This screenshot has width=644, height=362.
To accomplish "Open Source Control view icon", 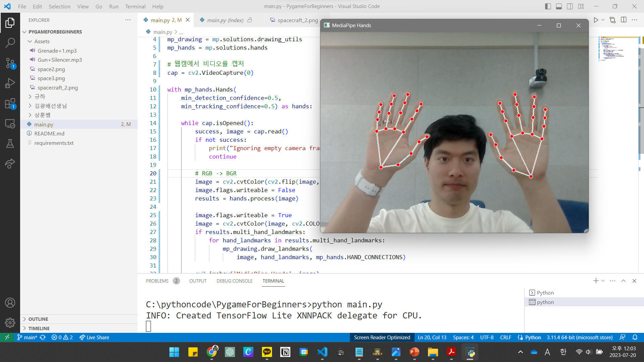I will (10, 63).
